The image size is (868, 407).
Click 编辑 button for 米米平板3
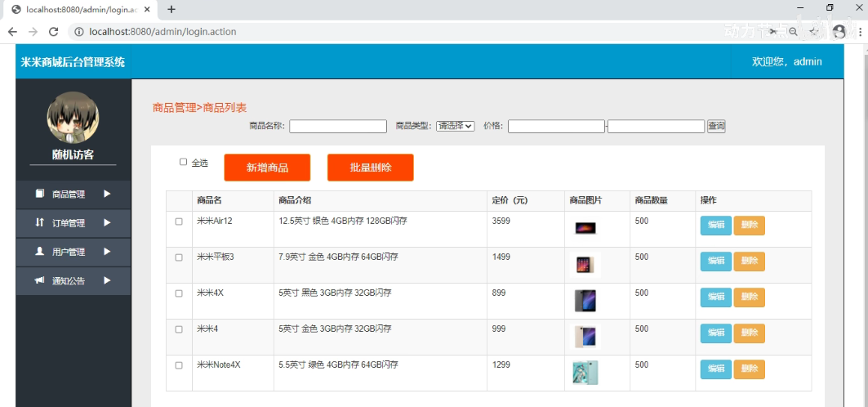(x=716, y=262)
